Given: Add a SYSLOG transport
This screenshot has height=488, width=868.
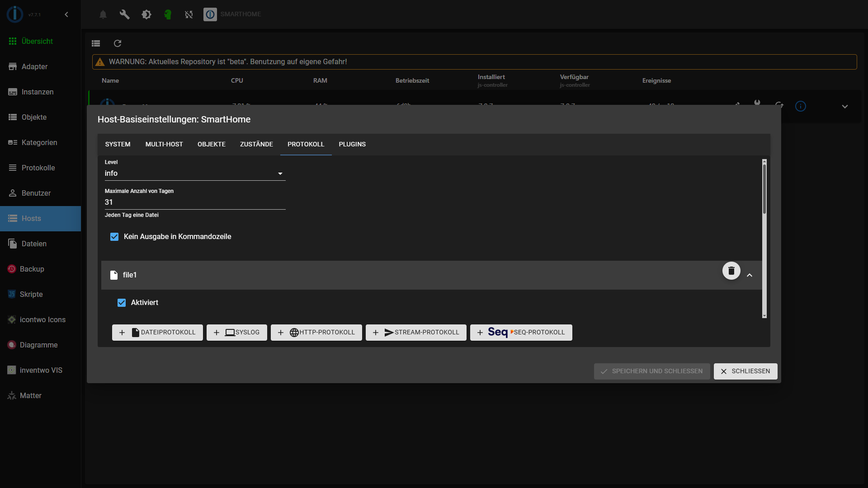Looking at the screenshot, I should 236,333.
